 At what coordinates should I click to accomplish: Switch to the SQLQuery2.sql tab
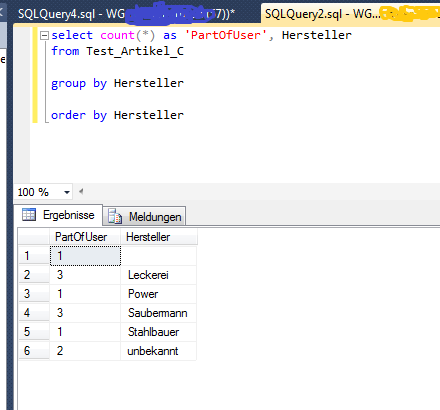click(x=351, y=14)
